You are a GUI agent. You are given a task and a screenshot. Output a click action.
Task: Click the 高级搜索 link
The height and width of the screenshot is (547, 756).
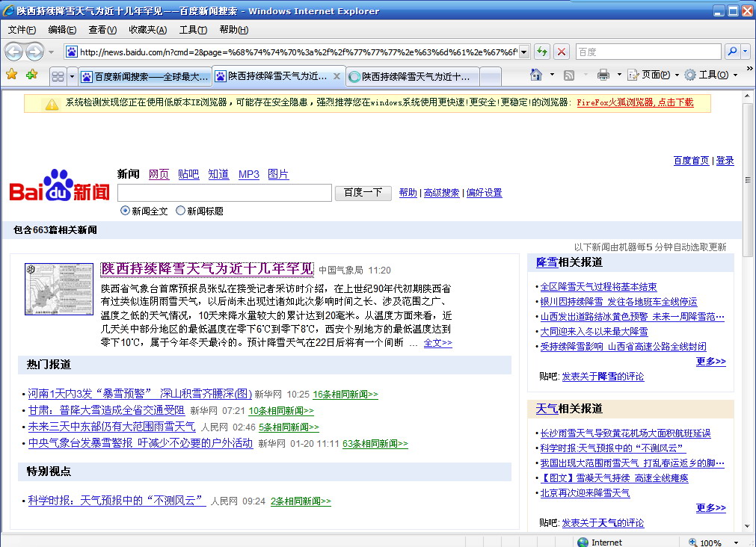(442, 193)
